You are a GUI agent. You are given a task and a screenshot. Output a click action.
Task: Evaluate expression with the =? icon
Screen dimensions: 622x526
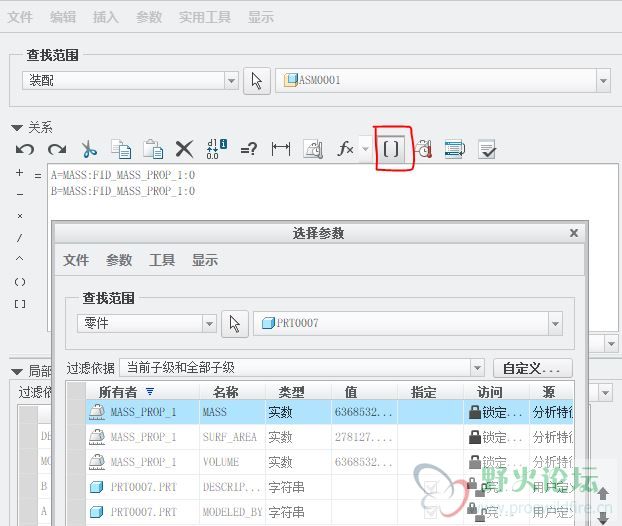coord(249,150)
